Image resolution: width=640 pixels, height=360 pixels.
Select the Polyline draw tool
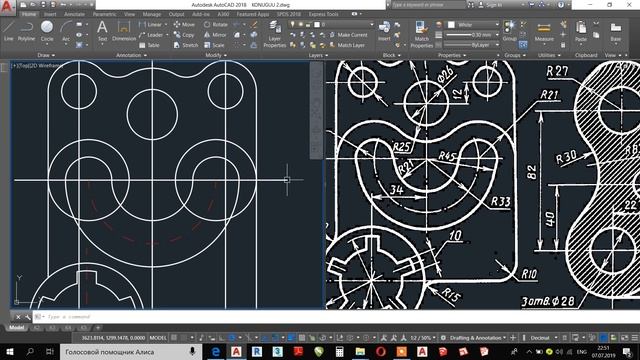27,31
